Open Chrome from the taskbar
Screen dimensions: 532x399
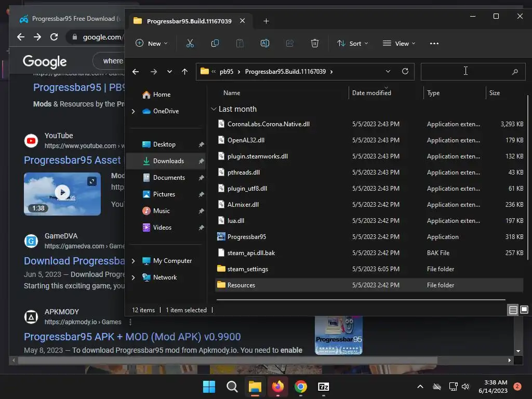301,387
